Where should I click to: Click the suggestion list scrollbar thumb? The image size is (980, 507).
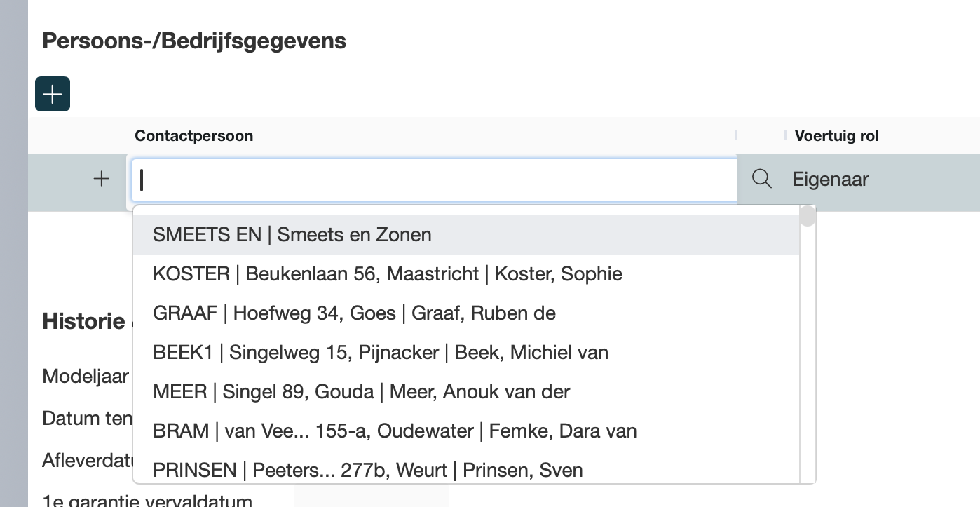[x=808, y=216]
